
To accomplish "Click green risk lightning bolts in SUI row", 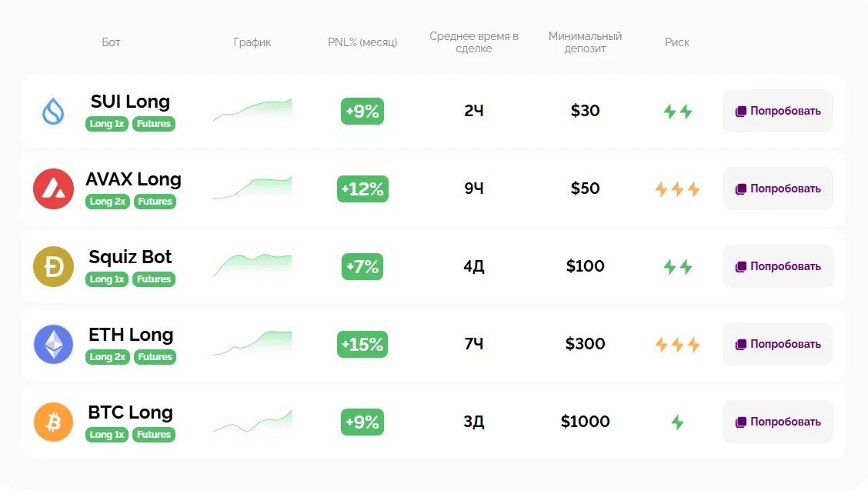I will click(677, 112).
